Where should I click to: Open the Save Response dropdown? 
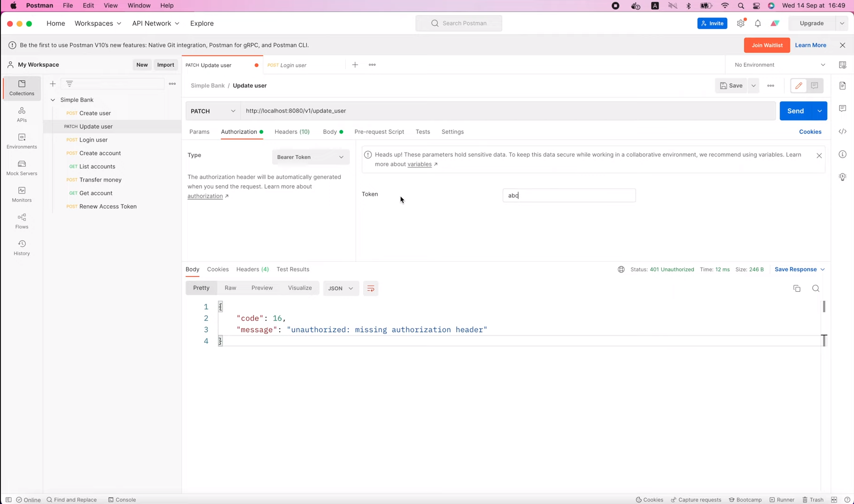[800, 269]
